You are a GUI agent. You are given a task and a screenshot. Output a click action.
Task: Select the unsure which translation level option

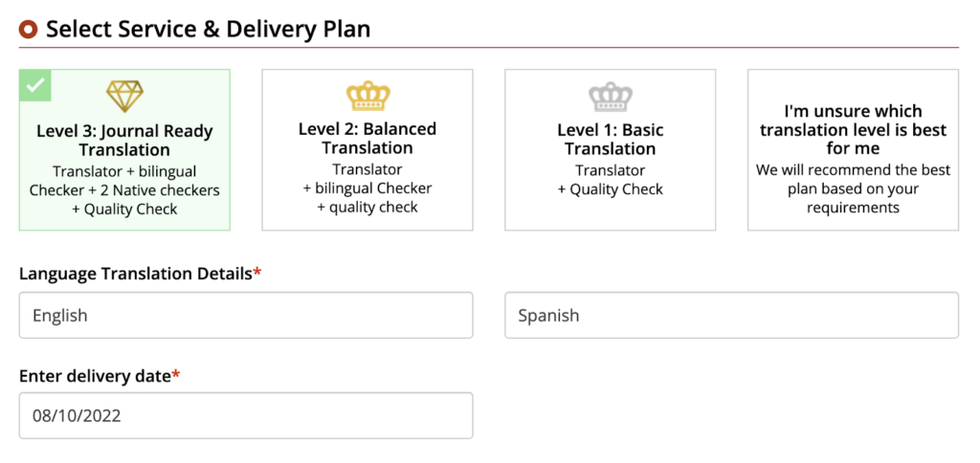tap(853, 150)
